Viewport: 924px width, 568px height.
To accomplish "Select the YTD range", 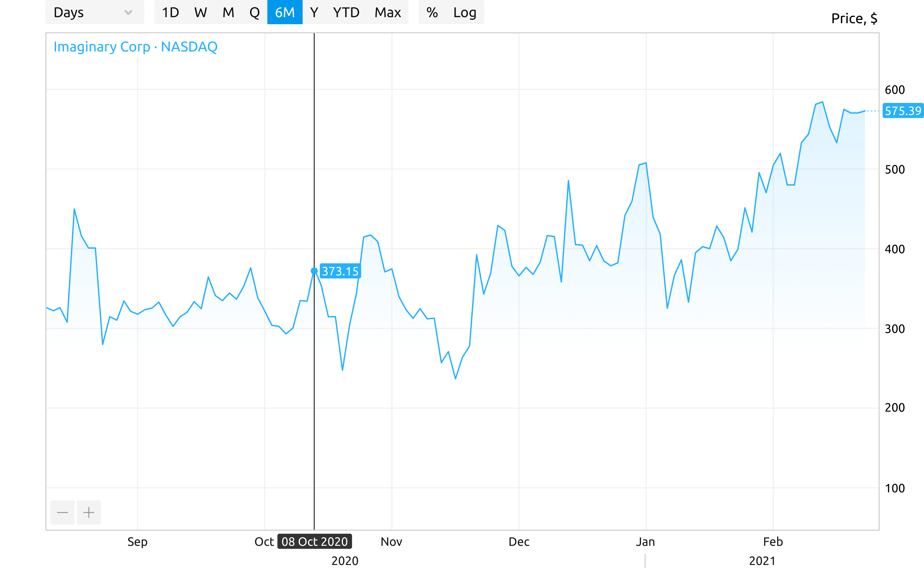I will [346, 12].
